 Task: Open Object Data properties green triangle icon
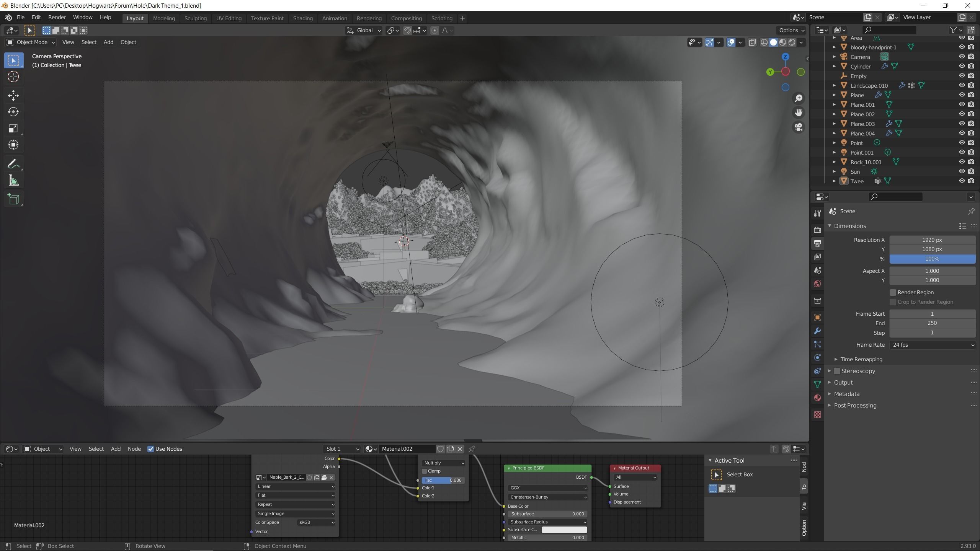point(817,384)
